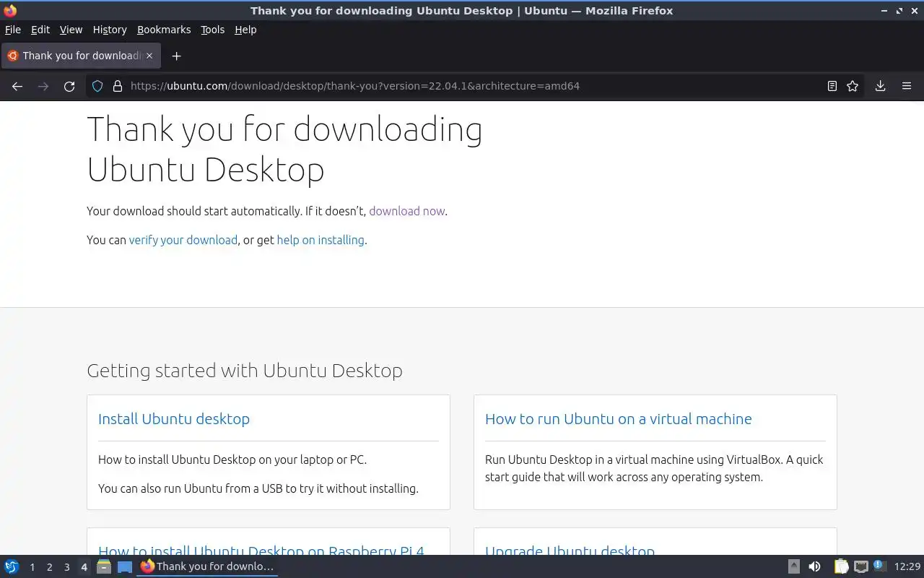Open the Lubuntu start menu
The width and height of the screenshot is (924, 578).
[x=12, y=566]
